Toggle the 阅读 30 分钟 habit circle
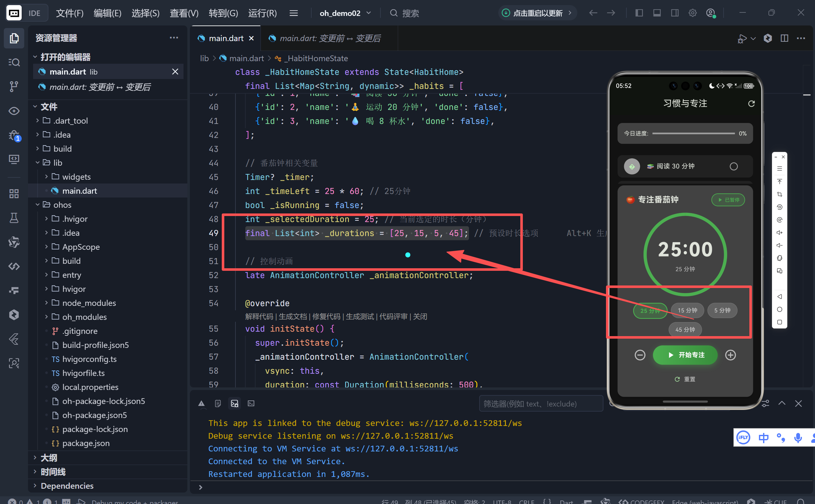Viewport: 815px width, 504px height. (x=733, y=166)
